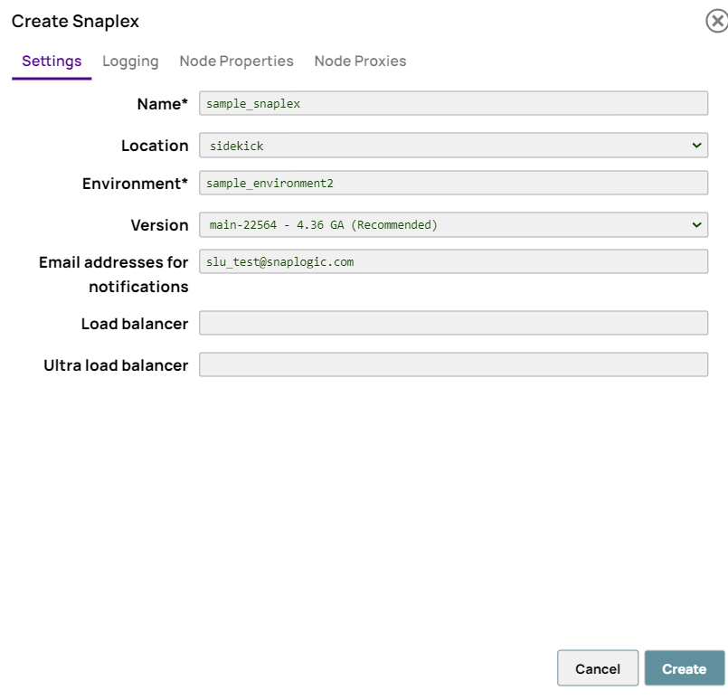Viewport: 728px width, 700px height.
Task: Return to the Settings tab
Action: click(52, 61)
